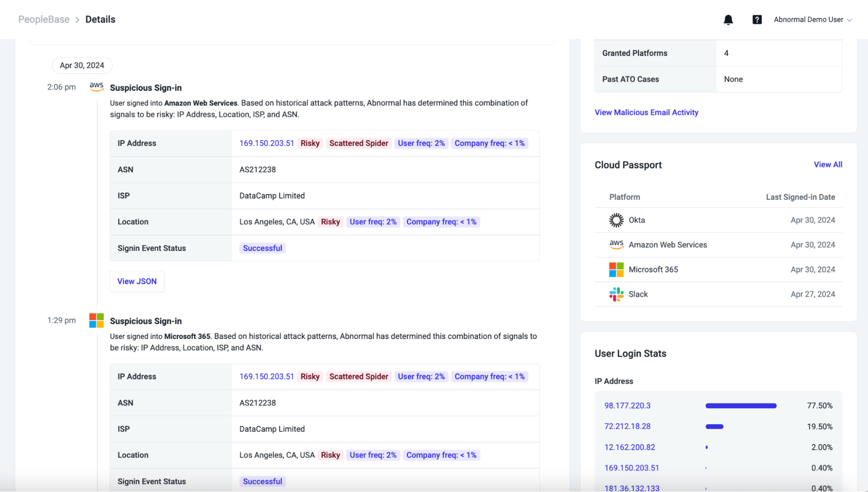Click the 2:06 pm timestamp

(x=61, y=87)
